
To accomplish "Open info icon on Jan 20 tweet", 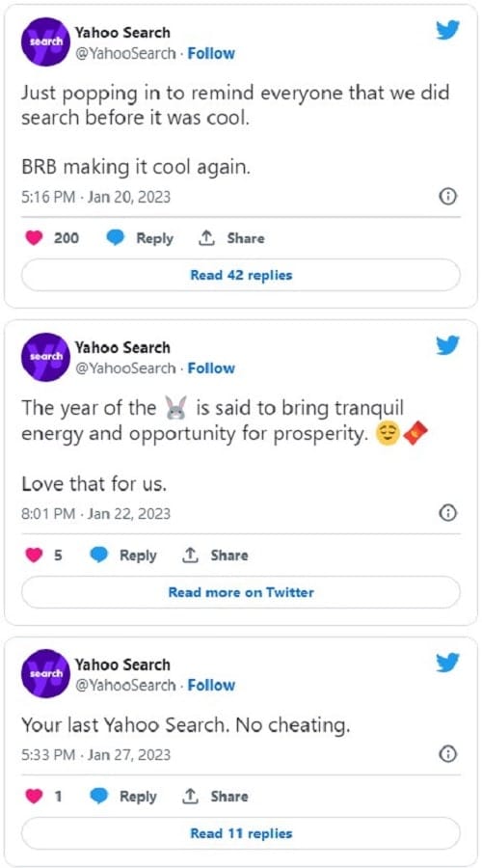I will click(447, 197).
